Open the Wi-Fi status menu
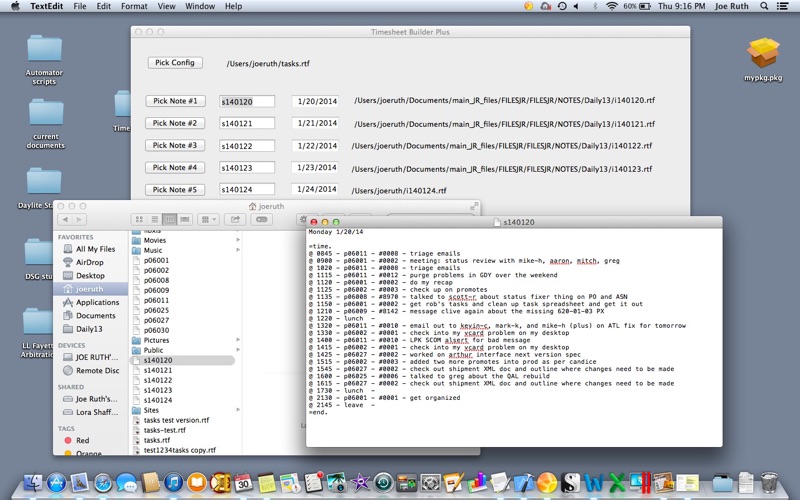The width and height of the screenshot is (800, 500). point(611,6)
